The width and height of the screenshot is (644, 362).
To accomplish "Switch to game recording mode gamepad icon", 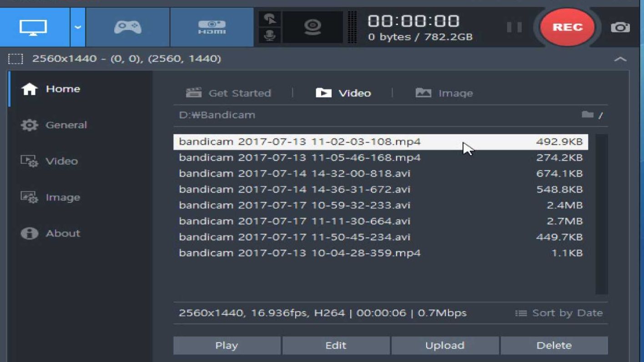I will [128, 27].
